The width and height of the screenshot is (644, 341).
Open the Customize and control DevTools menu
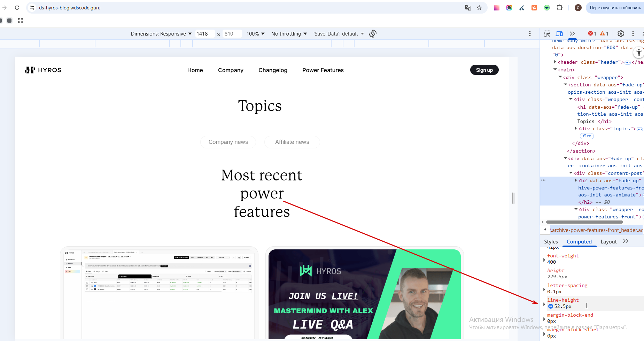pos(633,33)
